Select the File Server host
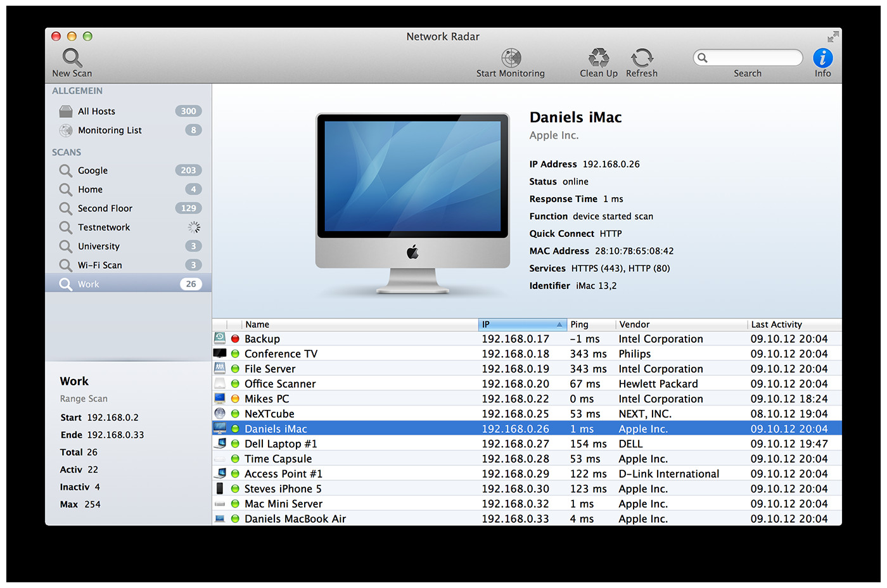This screenshot has height=588, width=887. (270, 369)
